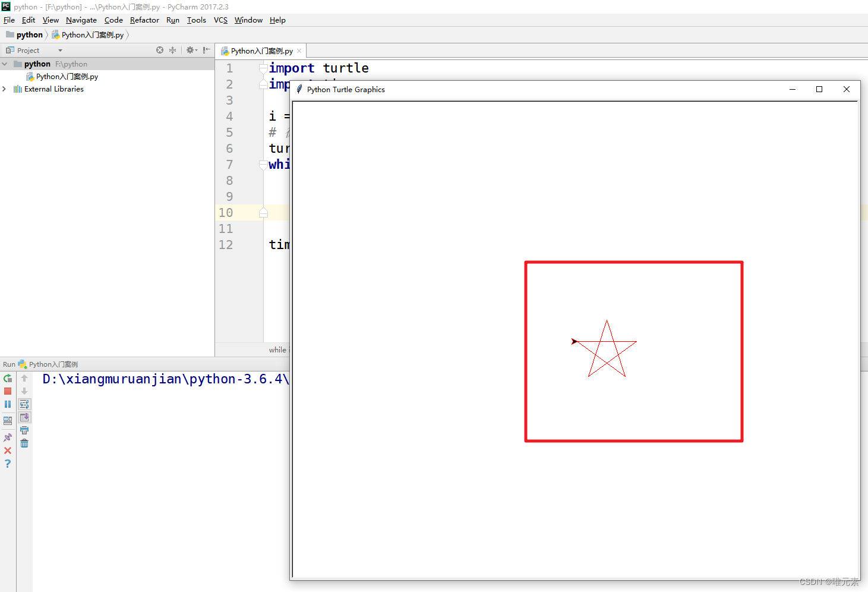This screenshot has width=868, height=592.
Task: Pause output with the blue pause icon
Action: (8, 404)
